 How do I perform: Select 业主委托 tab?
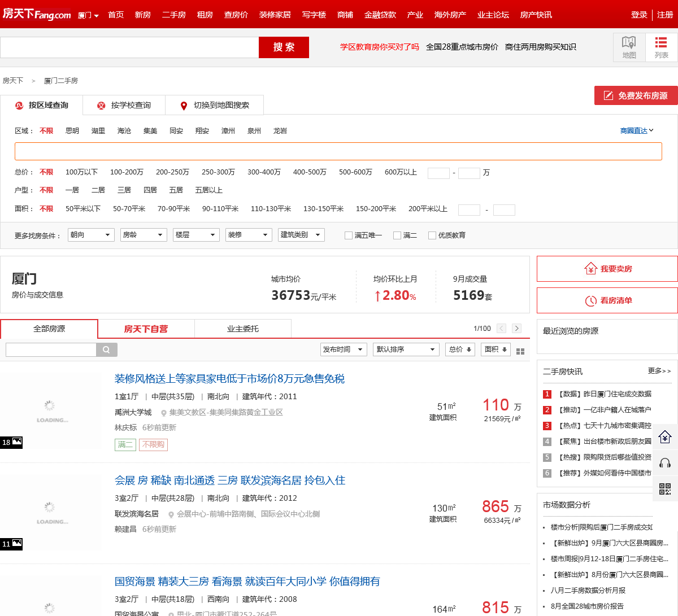point(243,329)
